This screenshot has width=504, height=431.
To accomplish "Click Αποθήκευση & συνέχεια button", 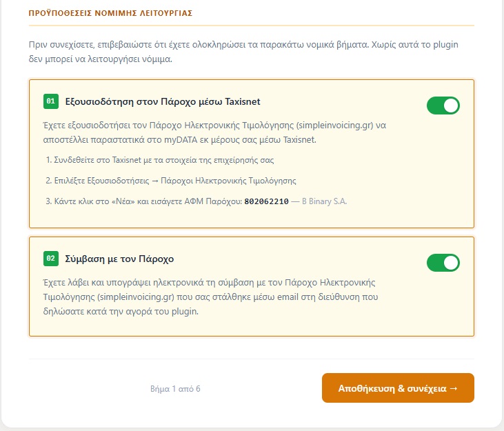I will tap(398, 388).
